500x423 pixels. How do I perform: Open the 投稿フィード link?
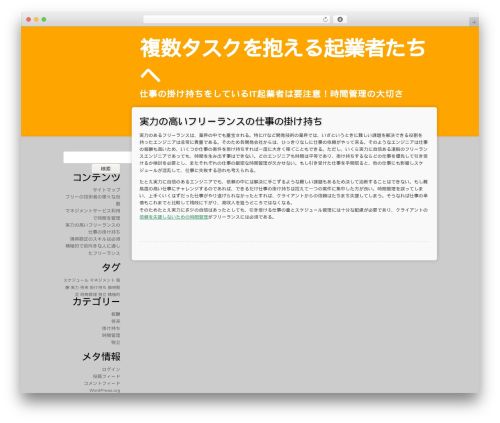[x=106, y=376]
